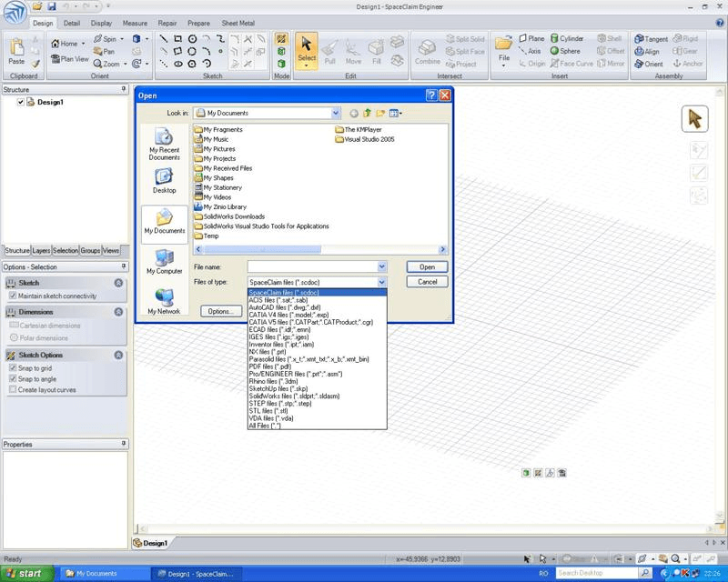The image size is (728, 582).
Task: Insert a Cylinder from the Insert group
Action: click(567, 38)
